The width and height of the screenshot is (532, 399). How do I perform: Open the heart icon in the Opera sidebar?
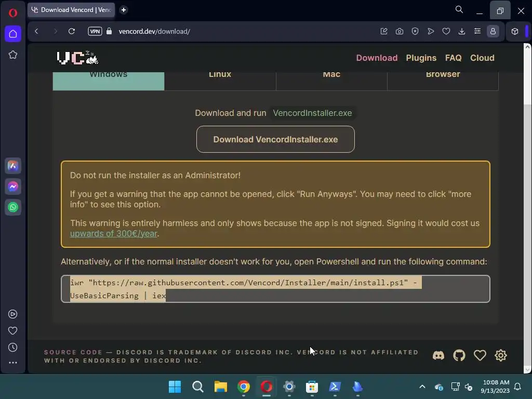13,331
